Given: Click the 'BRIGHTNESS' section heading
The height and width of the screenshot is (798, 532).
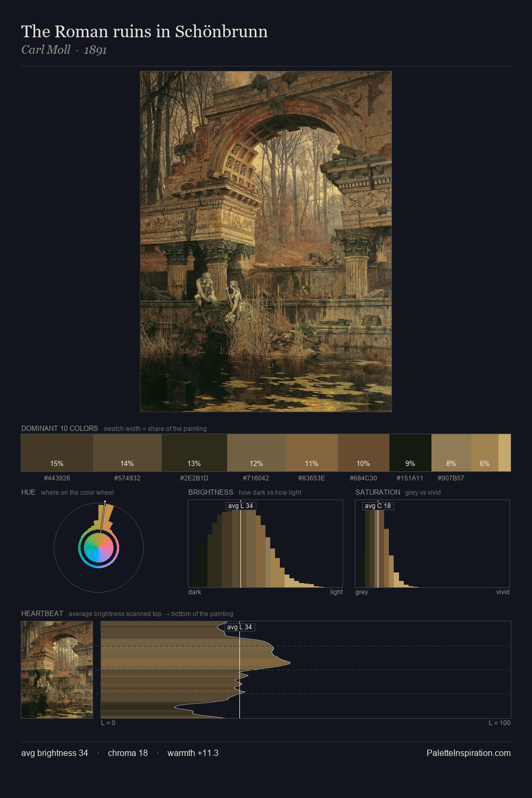Looking at the screenshot, I should pyautogui.click(x=211, y=492).
